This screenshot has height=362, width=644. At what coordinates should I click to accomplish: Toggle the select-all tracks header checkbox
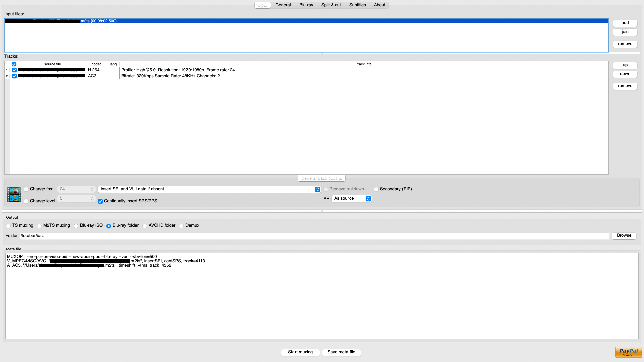click(14, 64)
